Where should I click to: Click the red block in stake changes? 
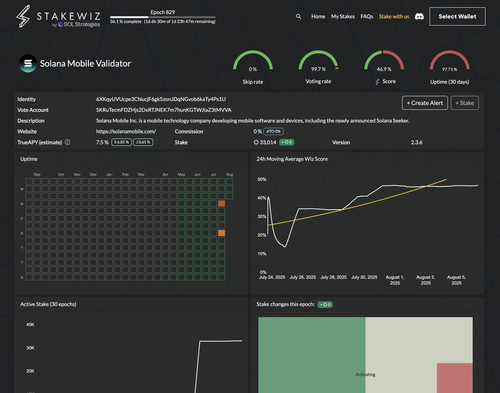tap(455, 378)
